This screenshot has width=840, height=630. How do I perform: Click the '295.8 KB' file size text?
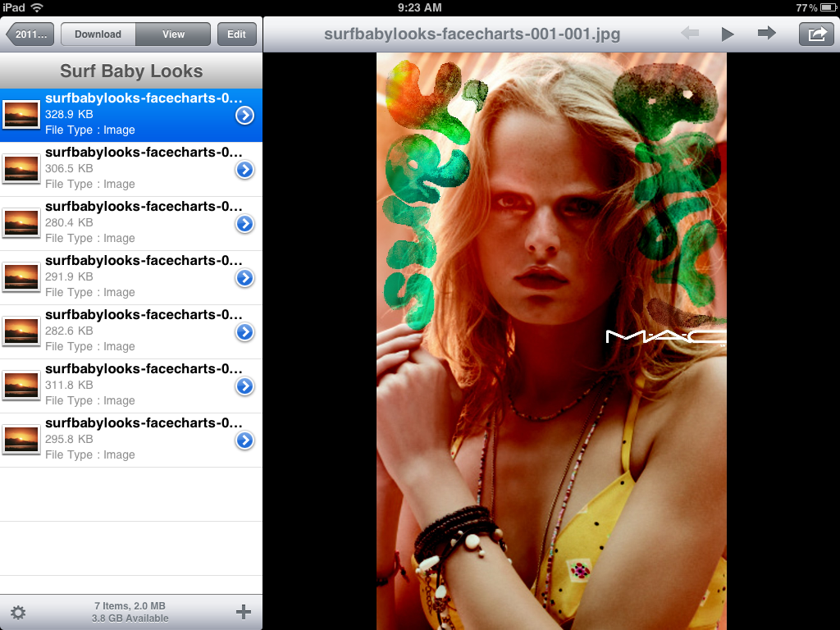(x=69, y=439)
